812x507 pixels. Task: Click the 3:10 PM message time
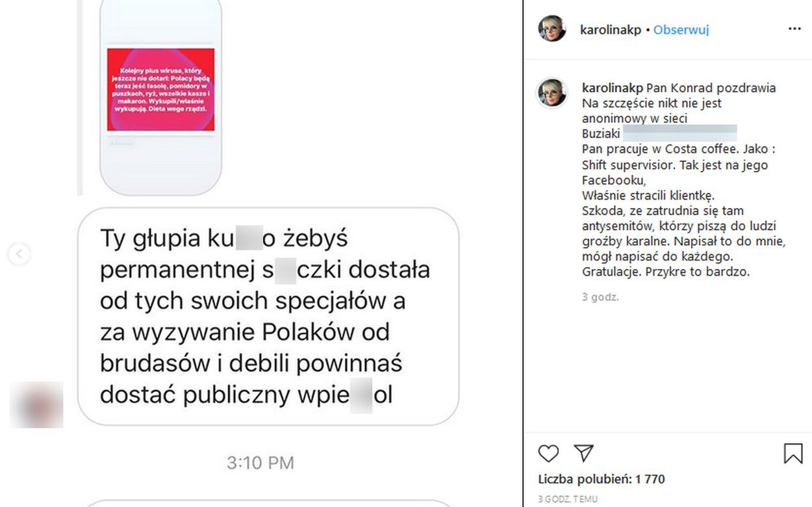point(260,463)
